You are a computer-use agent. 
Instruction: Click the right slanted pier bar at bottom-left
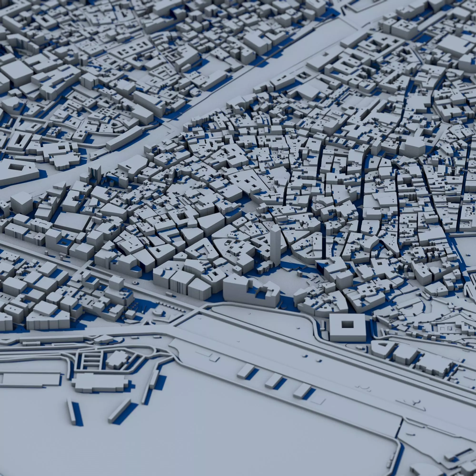pos(119,411)
